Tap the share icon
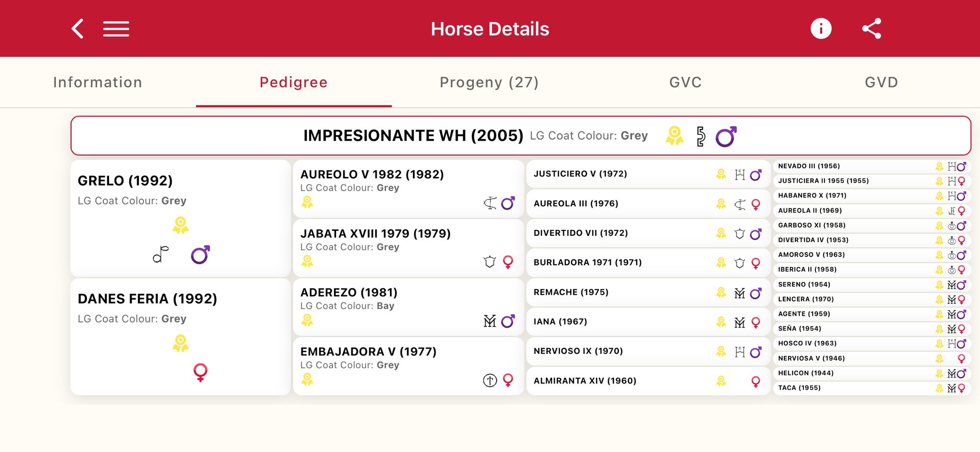Screen dimensions: 980x452 point(871,29)
